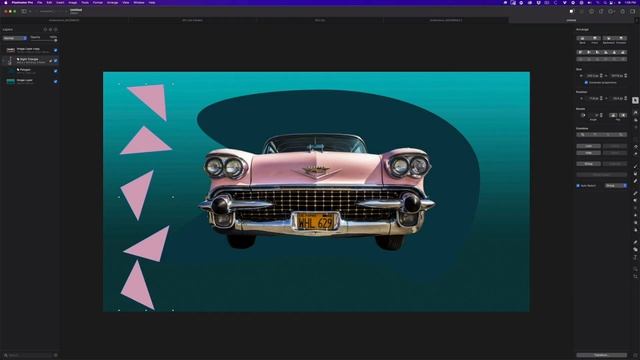Select the Crop tool in the tool strip
This screenshot has width=640, height=360.
(635, 276)
